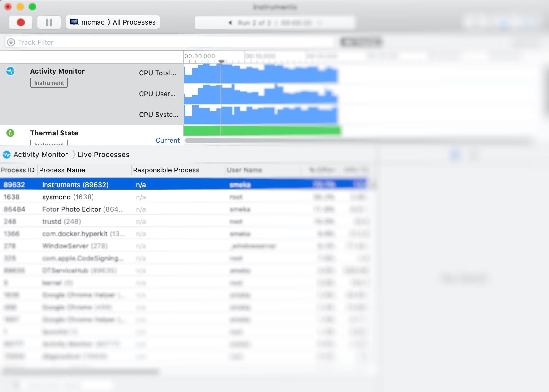This screenshot has height=392, width=549.
Task: Click the detail pane Activity Monitor icon
Action: pyautogui.click(x=7, y=155)
